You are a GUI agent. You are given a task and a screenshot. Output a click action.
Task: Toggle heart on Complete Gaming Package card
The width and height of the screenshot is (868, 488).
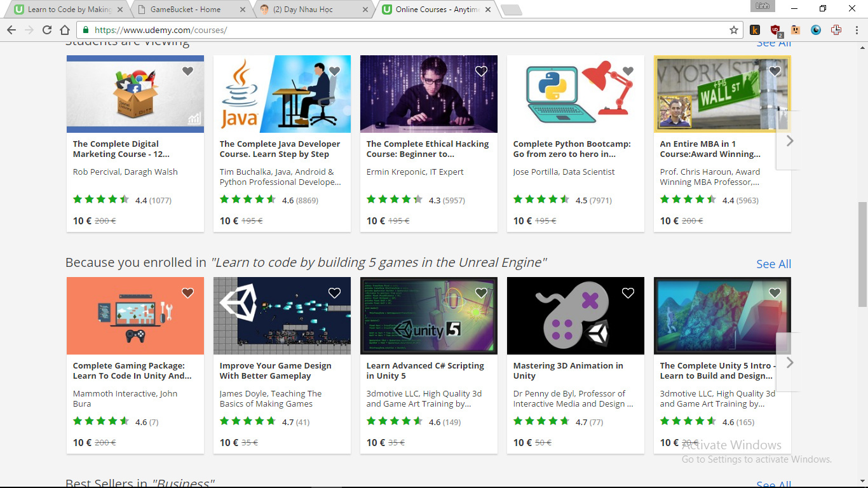[187, 293]
